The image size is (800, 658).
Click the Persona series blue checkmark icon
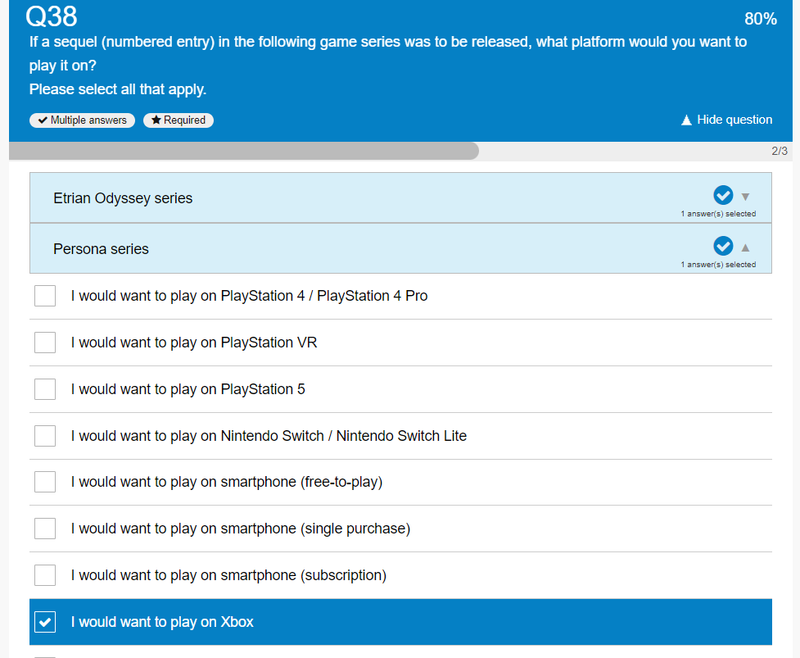[722, 246]
